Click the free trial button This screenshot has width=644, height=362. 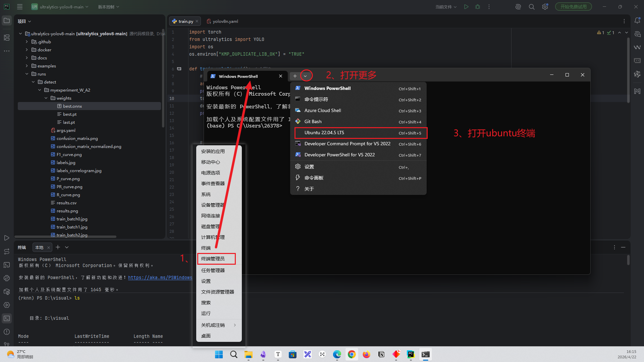pos(573,7)
